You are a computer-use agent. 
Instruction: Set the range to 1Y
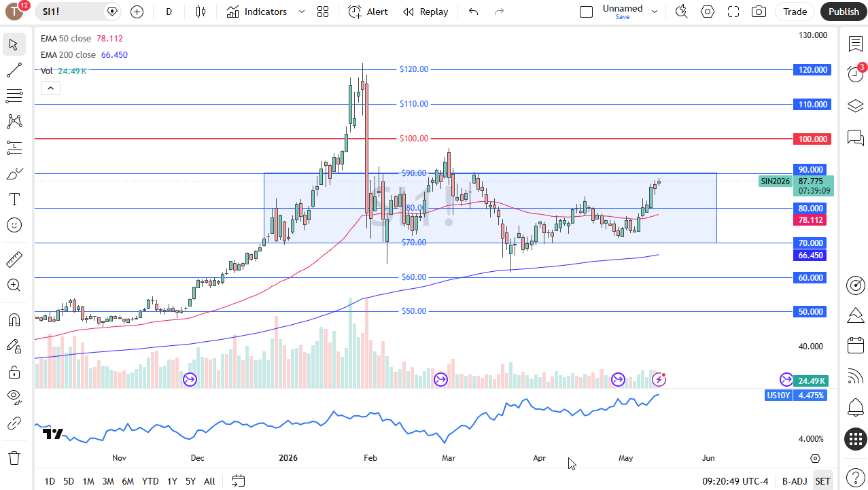point(172,481)
